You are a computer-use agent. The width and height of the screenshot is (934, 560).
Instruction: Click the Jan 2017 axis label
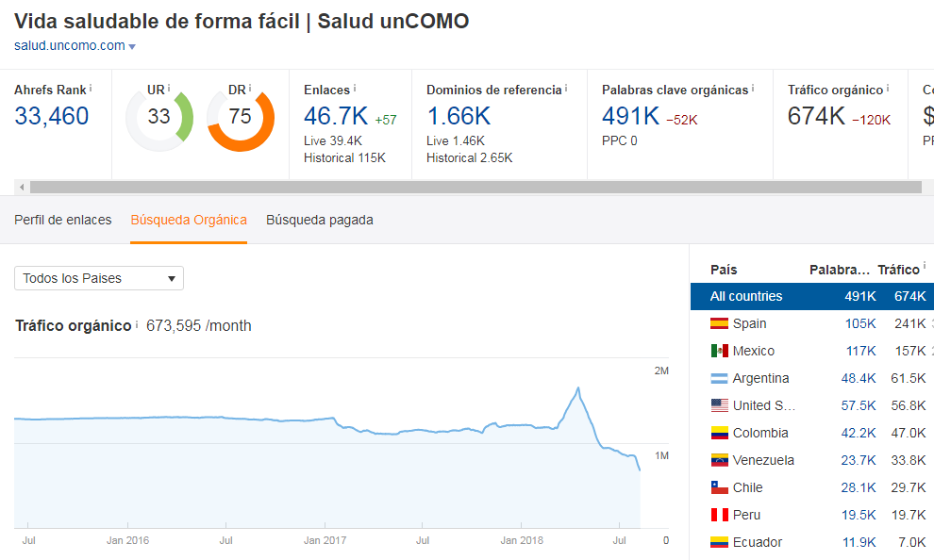pos(325,540)
